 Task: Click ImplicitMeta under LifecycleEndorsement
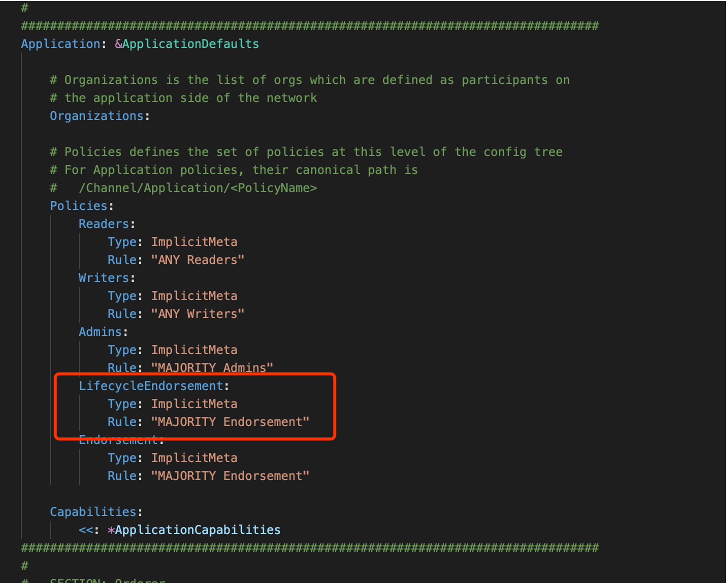(194, 404)
